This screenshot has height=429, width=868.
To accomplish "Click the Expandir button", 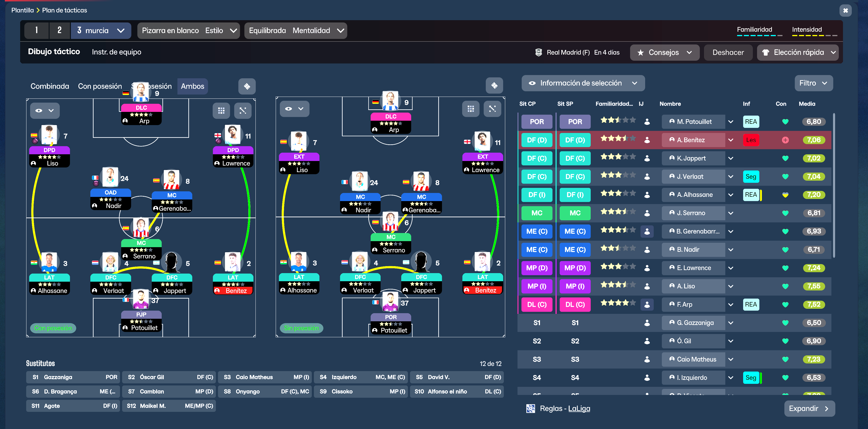I will pyautogui.click(x=809, y=408).
